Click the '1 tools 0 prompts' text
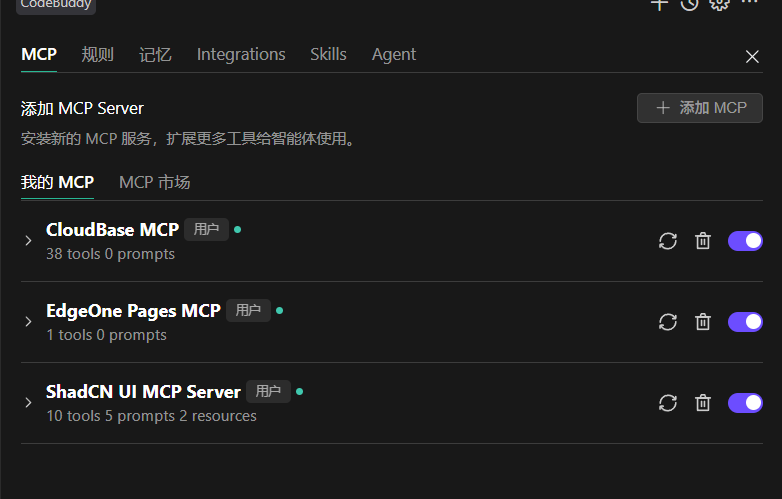 (106, 335)
